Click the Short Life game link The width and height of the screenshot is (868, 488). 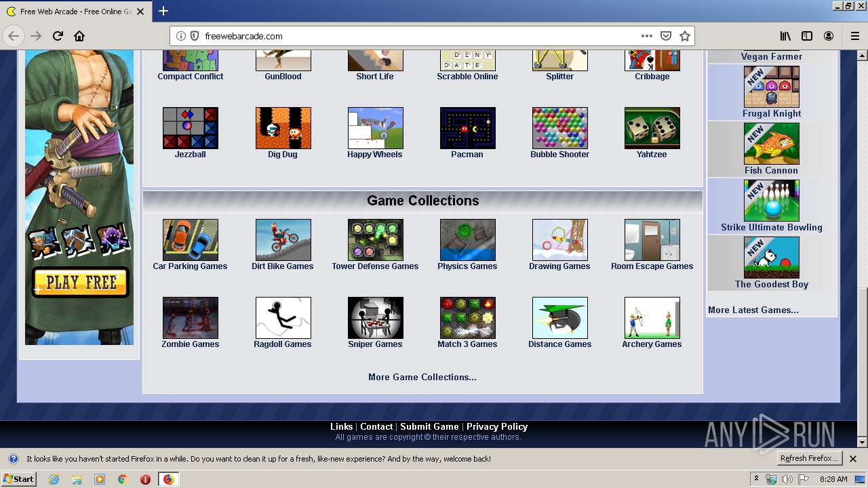point(375,77)
